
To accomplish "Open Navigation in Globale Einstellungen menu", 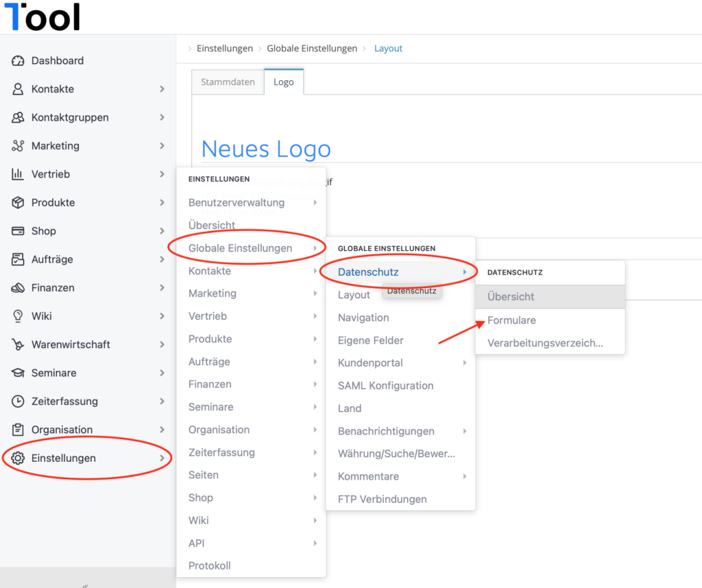I will click(363, 318).
